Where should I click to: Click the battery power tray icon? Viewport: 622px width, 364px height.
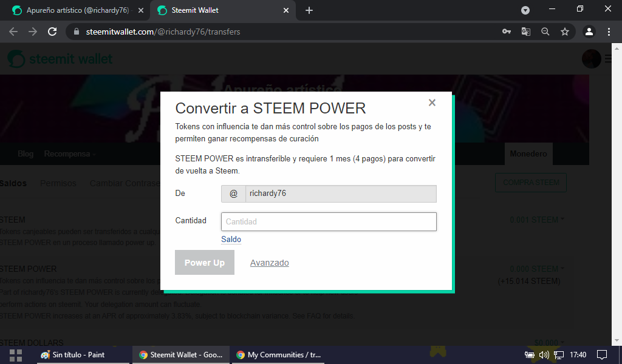click(529, 355)
